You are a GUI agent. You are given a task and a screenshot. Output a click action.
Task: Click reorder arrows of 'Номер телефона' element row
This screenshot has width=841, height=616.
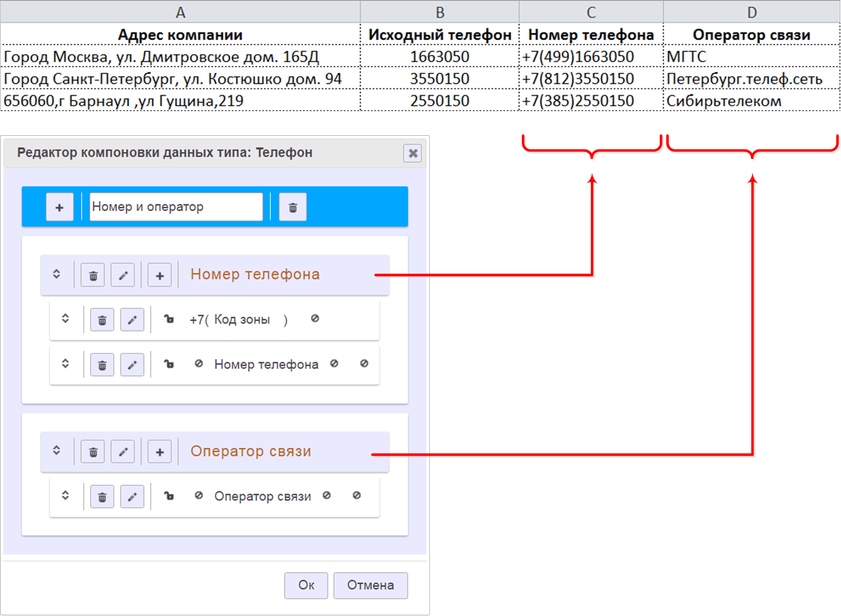[x=65, y=364]
